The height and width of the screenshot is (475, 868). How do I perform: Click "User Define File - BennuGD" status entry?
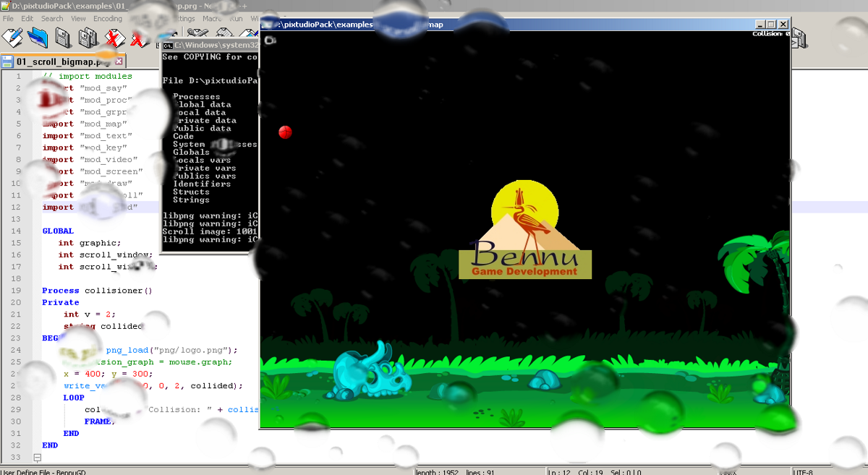coord(43,472)
